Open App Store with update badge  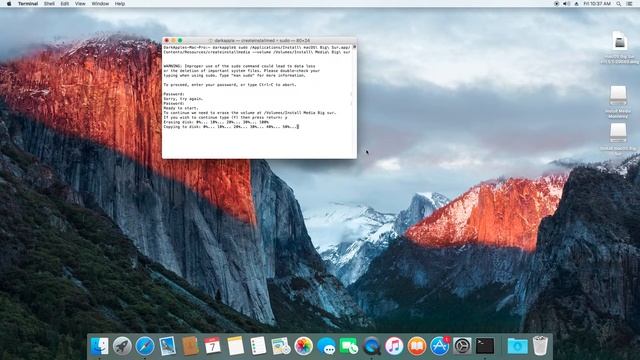[x=440, y=346]
